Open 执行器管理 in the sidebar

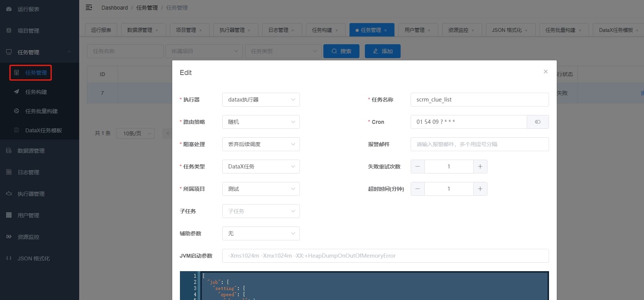(40, 194)
